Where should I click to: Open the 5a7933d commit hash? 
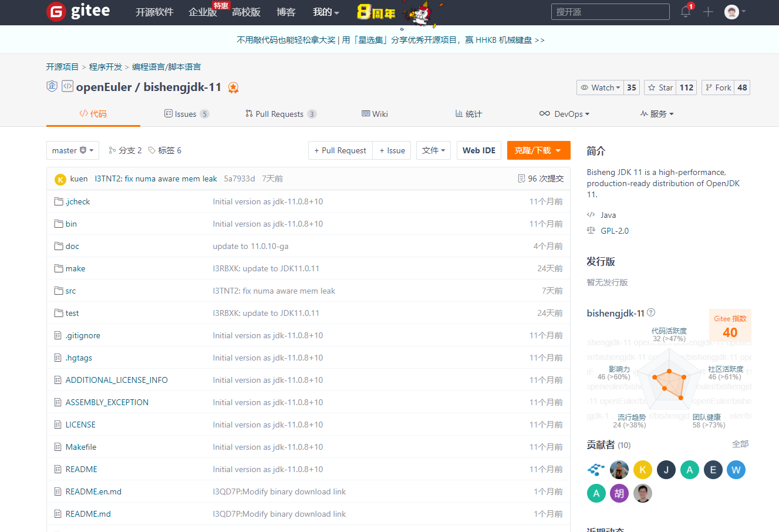(x=240, y=179)
